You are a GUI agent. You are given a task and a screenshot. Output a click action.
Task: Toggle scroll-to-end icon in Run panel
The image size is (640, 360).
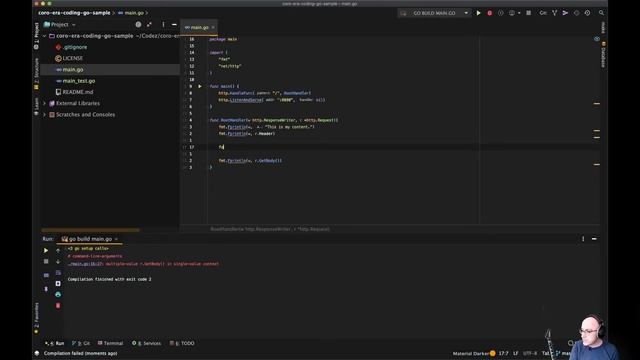[58, 283]
